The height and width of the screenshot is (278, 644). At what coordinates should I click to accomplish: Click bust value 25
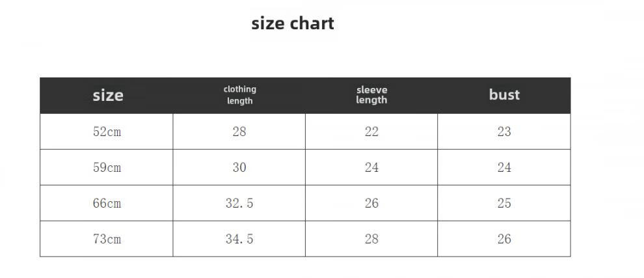504,203
